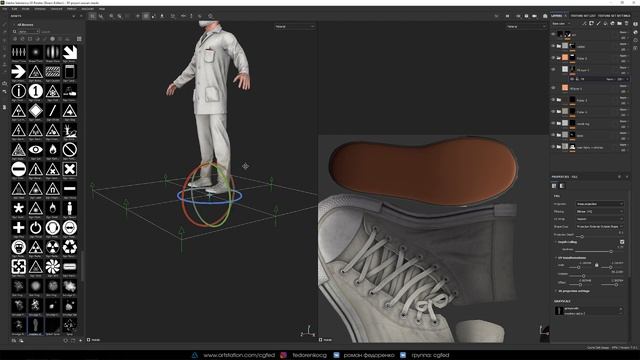The image size is (640, 360).
Task: Pick the standing person sign alpha
Action: [x=70, y=208]
